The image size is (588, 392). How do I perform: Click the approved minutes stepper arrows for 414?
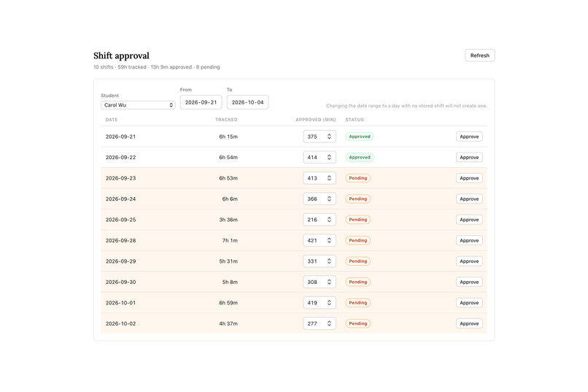(329, 157)
